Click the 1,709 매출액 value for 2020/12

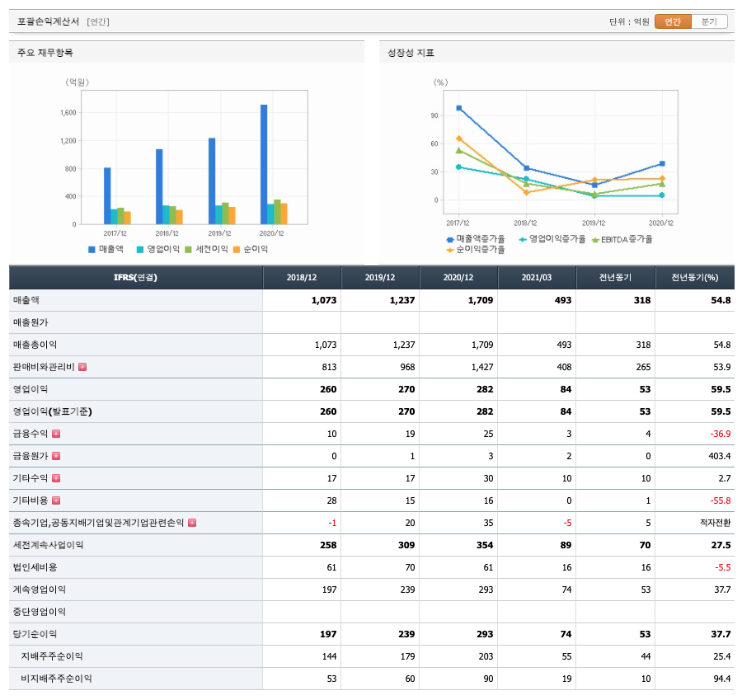click(481, 300)
